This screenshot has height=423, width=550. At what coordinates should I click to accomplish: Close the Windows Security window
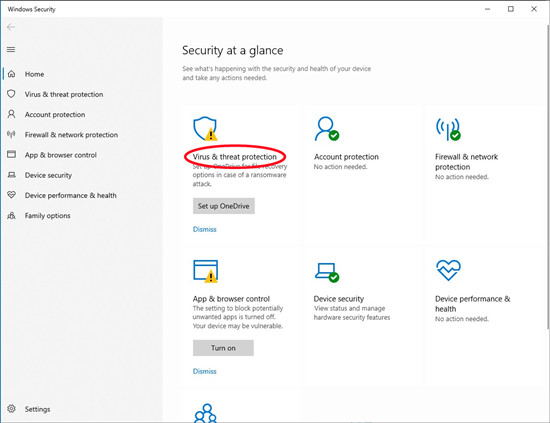[x=534, y=9]
